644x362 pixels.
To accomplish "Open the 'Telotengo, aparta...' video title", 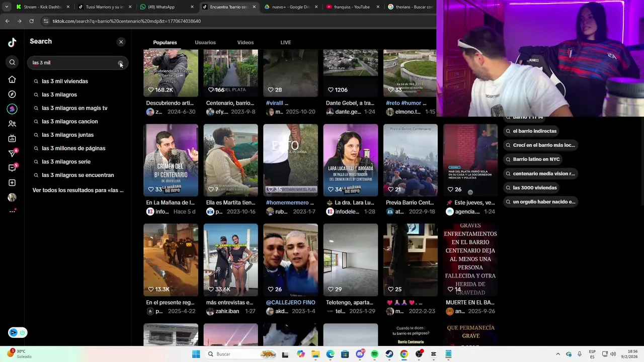I will click(350, 302).
